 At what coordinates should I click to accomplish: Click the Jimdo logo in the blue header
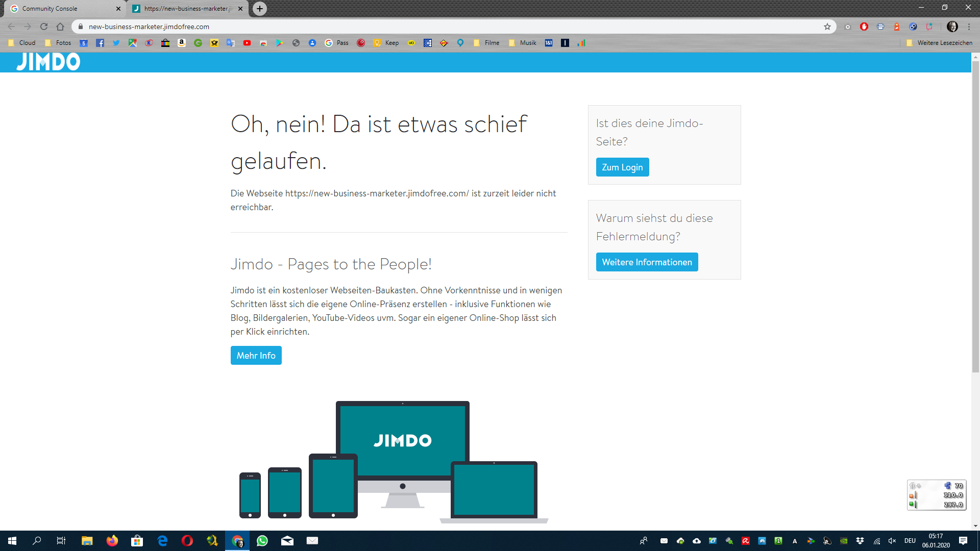coord(48,62)
